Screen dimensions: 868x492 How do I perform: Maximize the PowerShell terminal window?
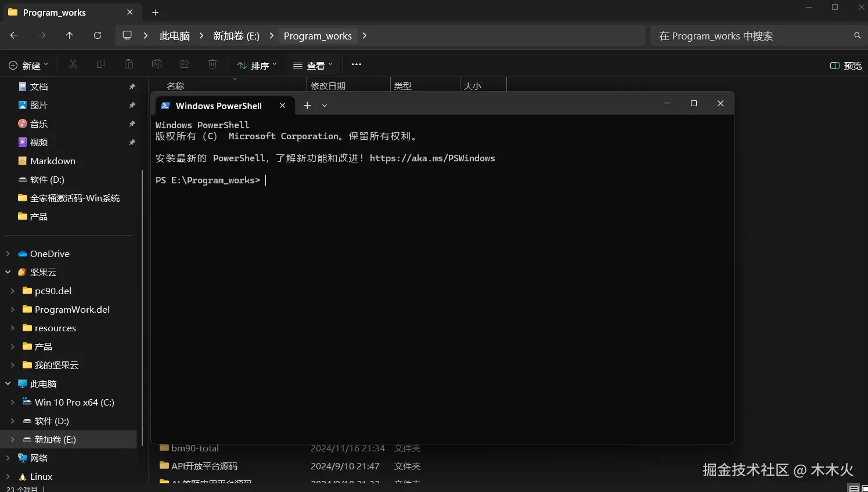[x=693, y=103]
